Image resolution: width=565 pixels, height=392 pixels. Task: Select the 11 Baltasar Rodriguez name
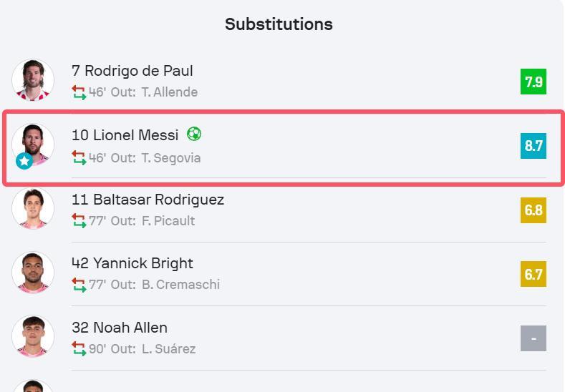148,200
